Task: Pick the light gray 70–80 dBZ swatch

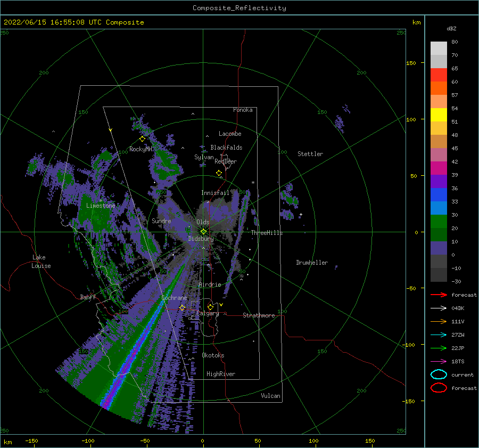Action: 439,48
